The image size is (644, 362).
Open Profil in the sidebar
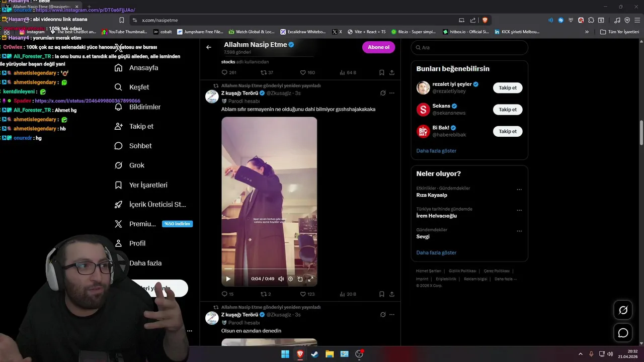[130, 243]
